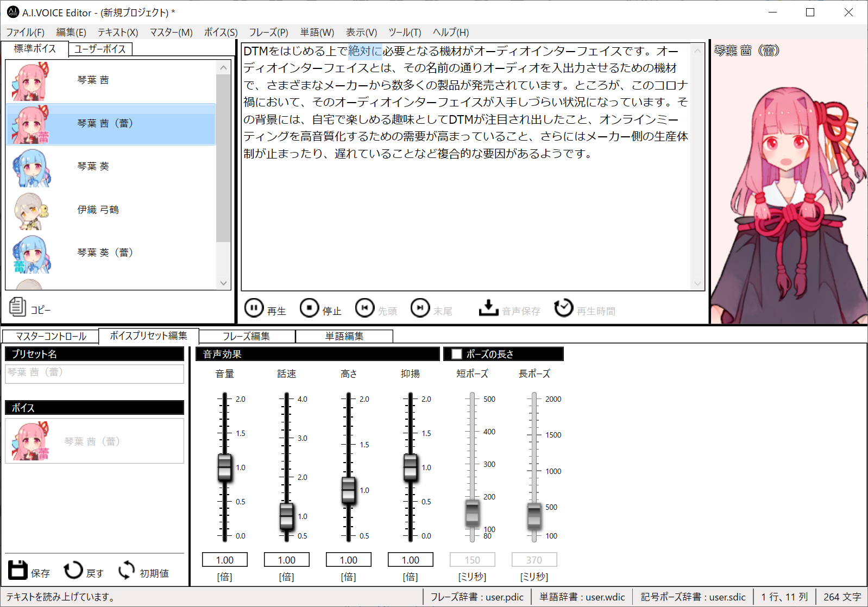The image size is (868, 607).
Task: Click the stop (停止) button icon
Action: 309,308
